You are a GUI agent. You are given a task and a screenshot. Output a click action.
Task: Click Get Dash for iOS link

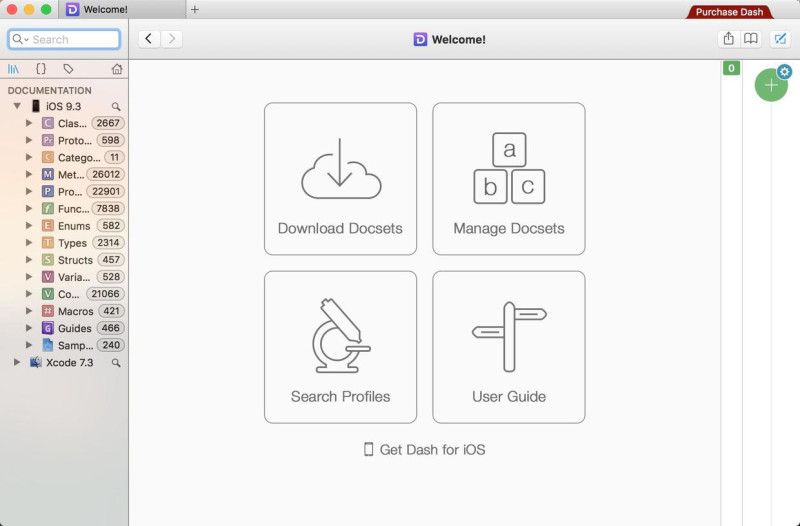click(x=424, y=450)
